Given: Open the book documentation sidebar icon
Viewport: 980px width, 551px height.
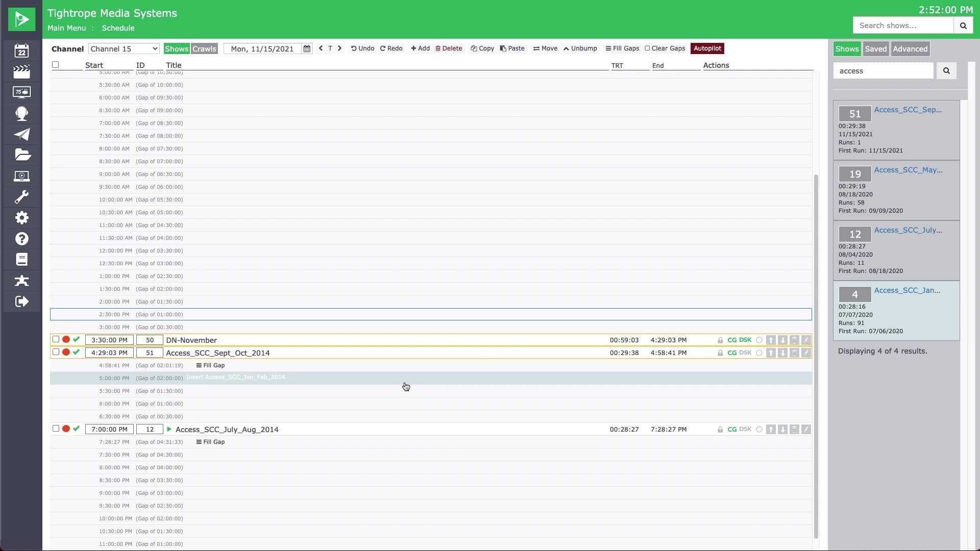Looking at the screenshot, I should (x=21, y=259).
